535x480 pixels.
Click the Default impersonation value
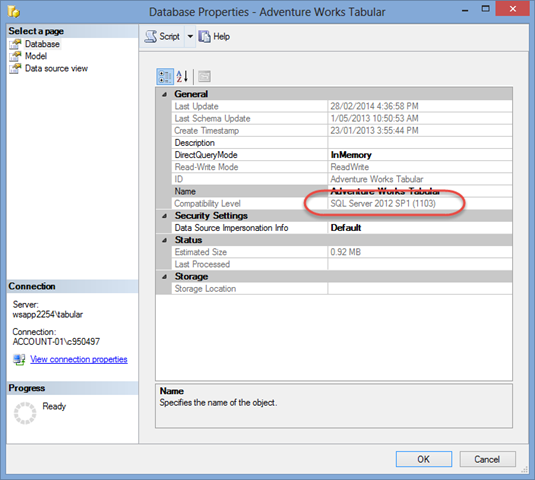[420, 228]
